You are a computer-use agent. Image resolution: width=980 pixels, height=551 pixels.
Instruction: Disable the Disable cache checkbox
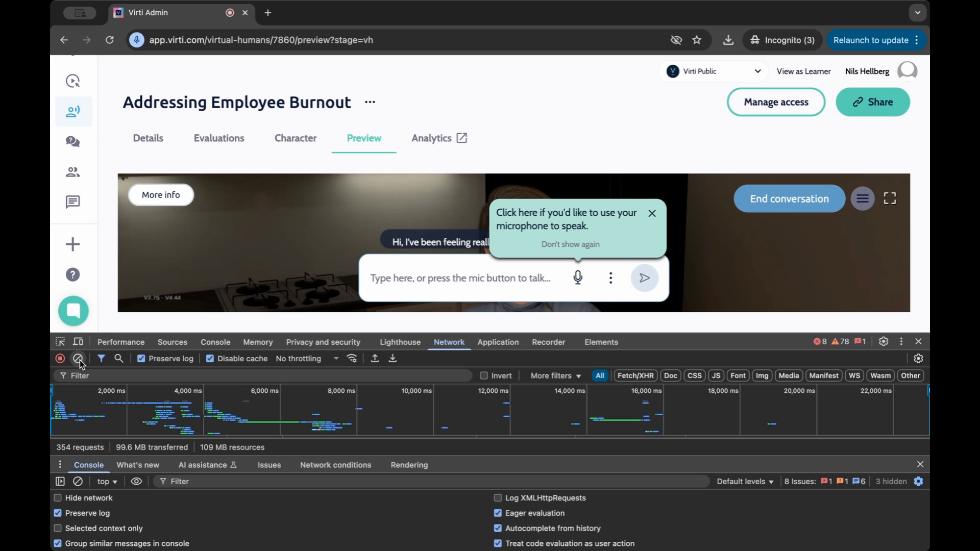pos(210,359)
